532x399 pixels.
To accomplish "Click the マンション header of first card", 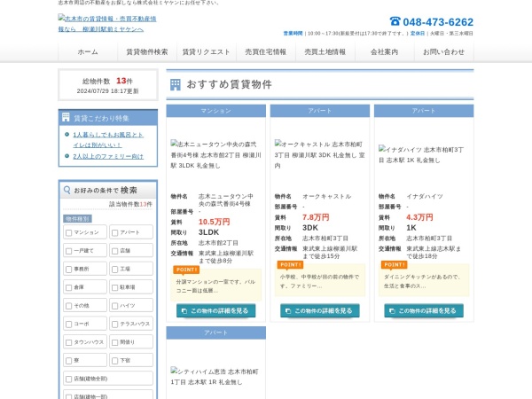I will (215, 111).
